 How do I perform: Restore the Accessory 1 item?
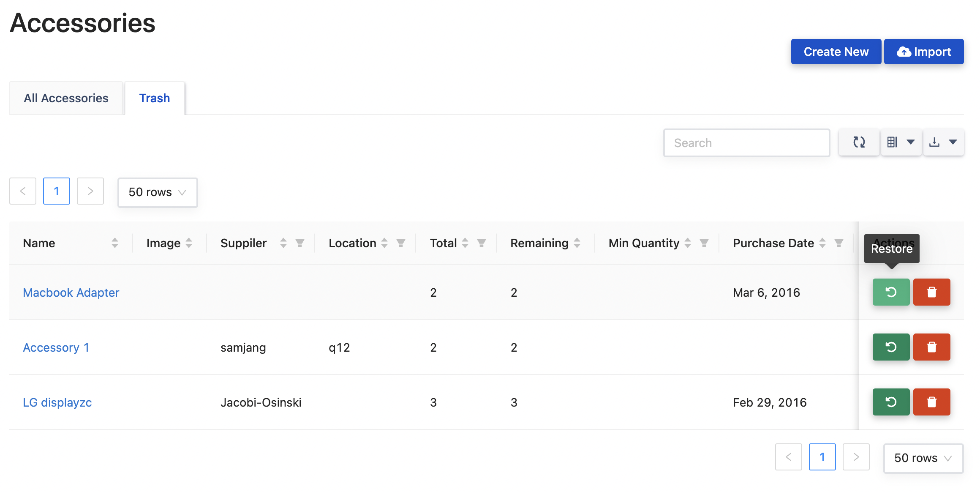[891, 347]
